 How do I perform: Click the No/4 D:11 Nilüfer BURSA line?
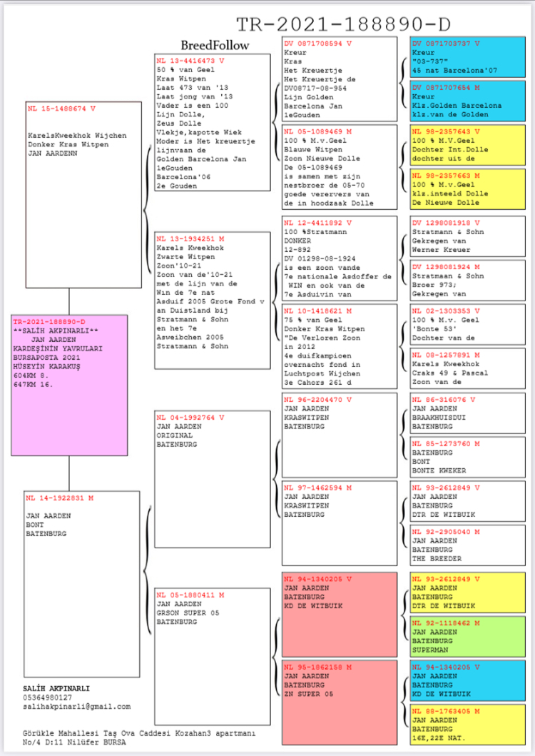(x=74, y=742)
